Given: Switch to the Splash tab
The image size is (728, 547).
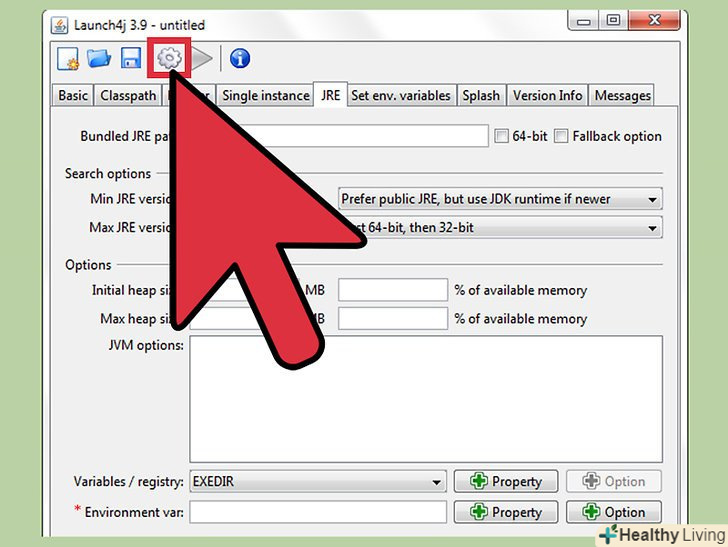Looking at the screenshot, I should coord(481,96).
